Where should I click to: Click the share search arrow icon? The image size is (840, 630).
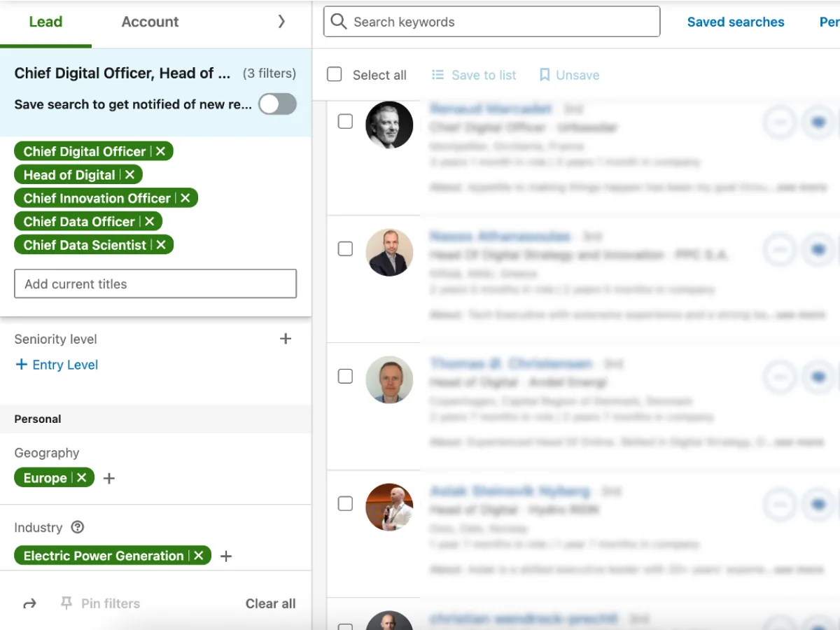(x=29, y=603)
